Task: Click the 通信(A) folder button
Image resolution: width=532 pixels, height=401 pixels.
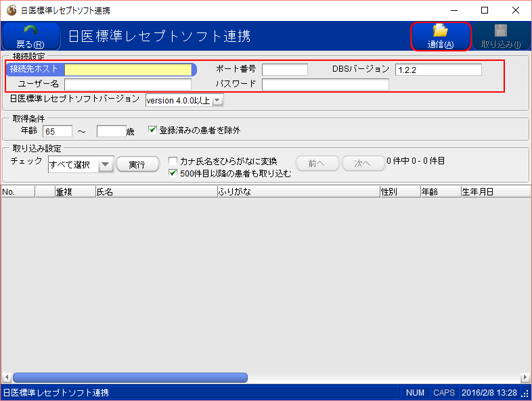Action: (x=441, y=37)
